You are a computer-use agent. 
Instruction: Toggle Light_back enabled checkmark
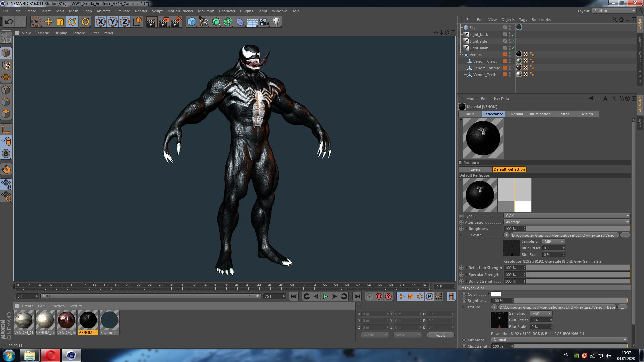coord(513,35)
